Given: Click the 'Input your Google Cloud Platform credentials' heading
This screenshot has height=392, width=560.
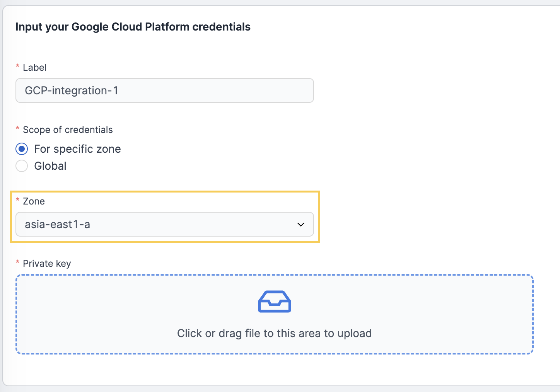Looking at the screenshot, I should 133,27.
